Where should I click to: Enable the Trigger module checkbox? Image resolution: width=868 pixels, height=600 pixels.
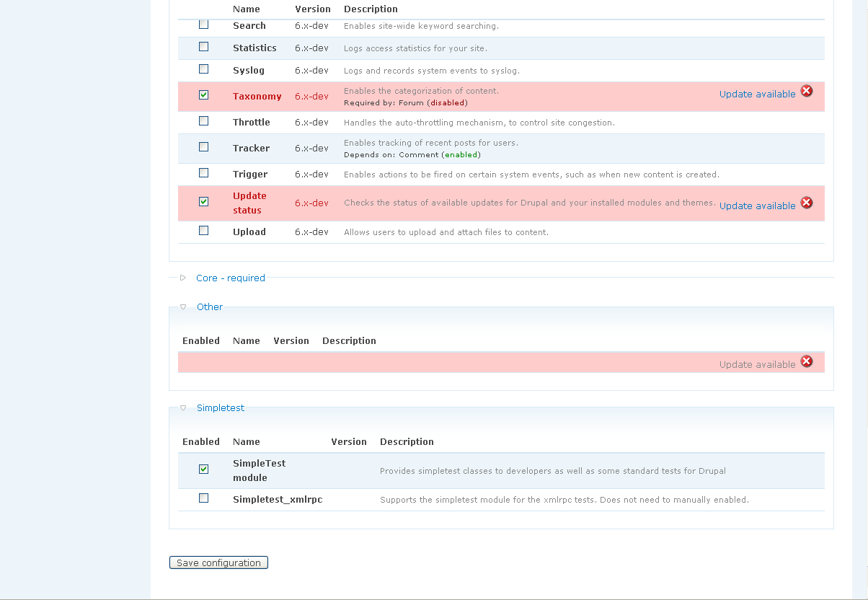[203, 173]
